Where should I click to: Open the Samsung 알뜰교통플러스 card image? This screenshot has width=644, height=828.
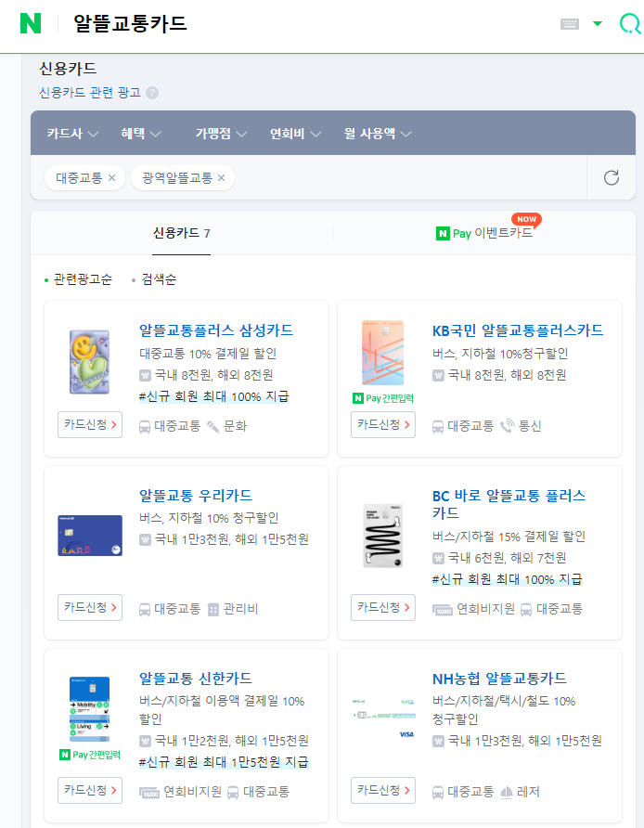[x=90, y=362]
